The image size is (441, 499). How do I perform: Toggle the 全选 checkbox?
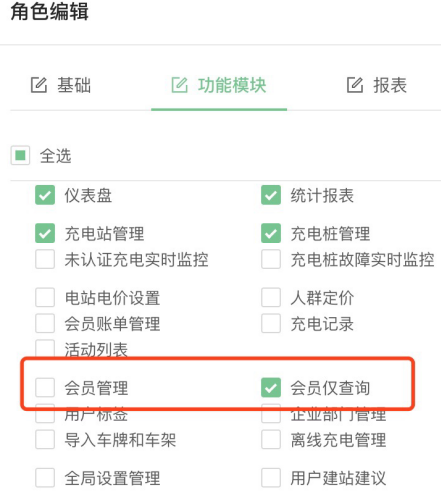tap(20, 155)
